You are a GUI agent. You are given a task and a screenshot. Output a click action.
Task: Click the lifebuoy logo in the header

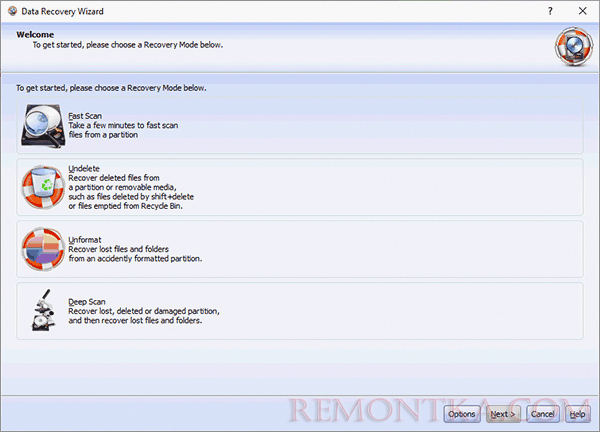[x=571, y=45]
